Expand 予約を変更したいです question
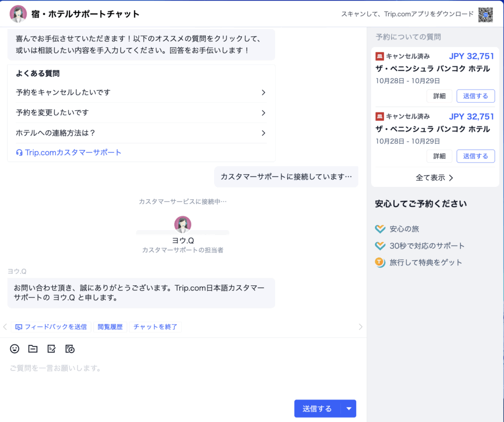The height and width of the screenshot is (422, 504). point(141,113)
